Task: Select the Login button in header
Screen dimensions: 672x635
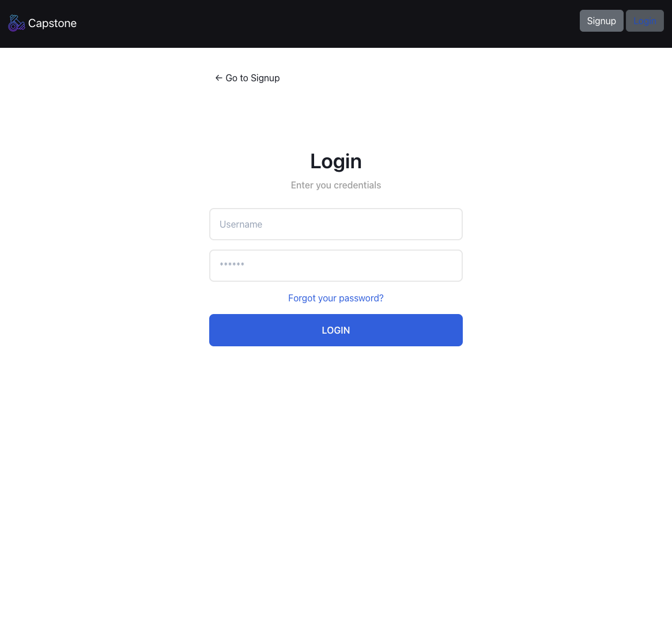Action: [644, 21]
